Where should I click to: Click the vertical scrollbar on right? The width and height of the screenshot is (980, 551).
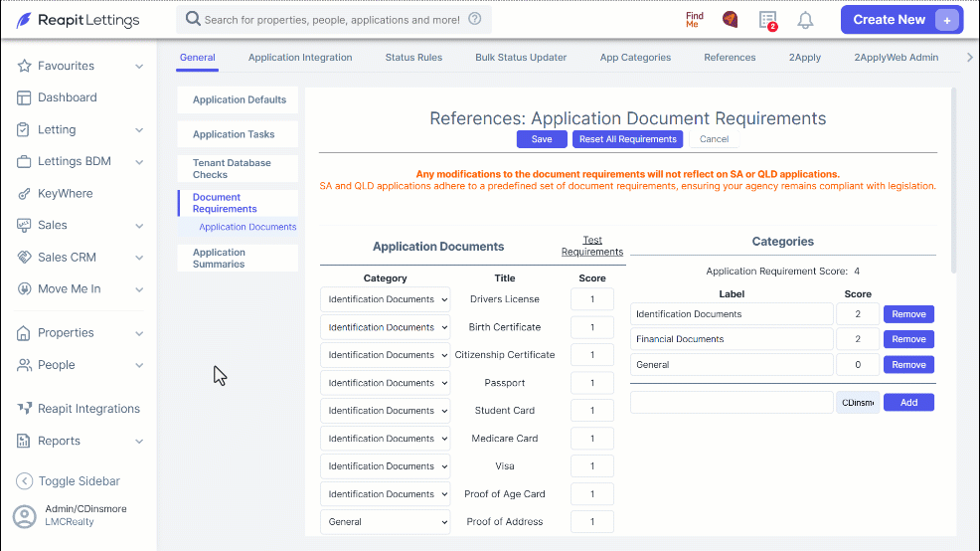[954, 181]
